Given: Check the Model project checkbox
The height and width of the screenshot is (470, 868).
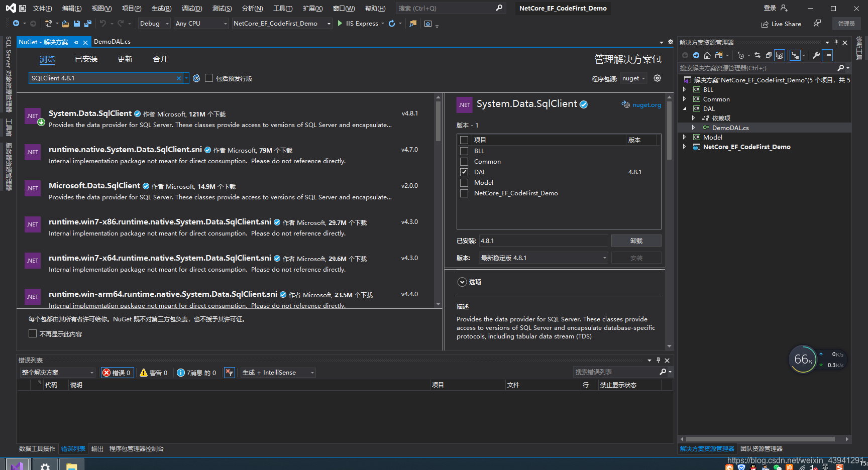Looking at the screenshot, I should pyautogui.click(x=464, y=182).
